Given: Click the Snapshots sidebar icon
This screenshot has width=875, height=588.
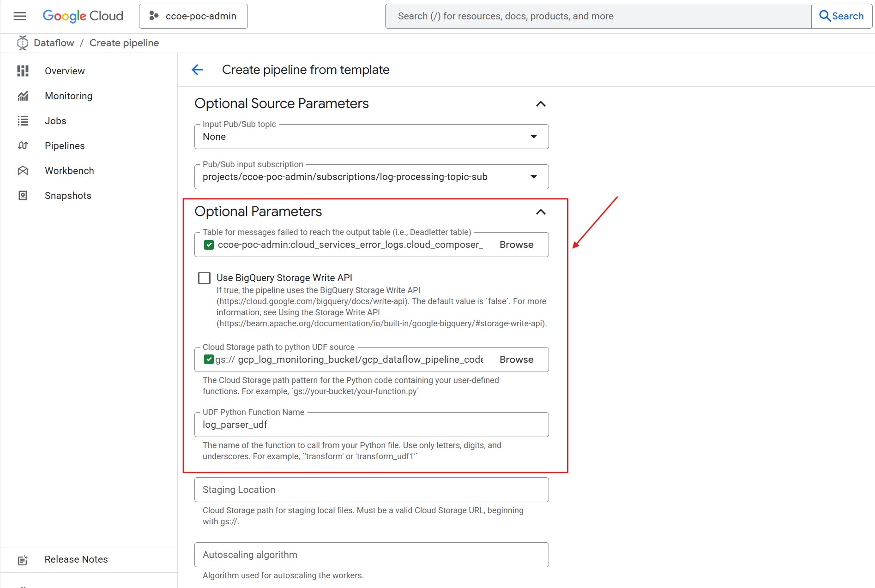Looking at the screenshot, I should point(23,196).
